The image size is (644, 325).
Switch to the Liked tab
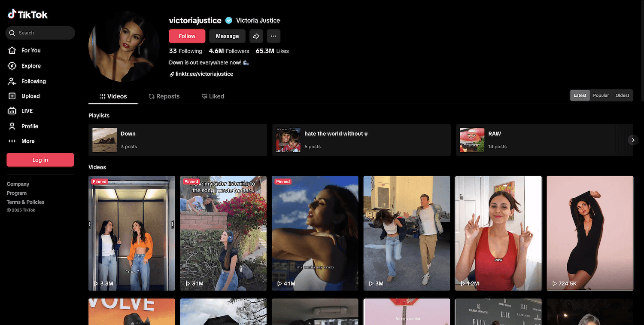(x=213, y=96)
